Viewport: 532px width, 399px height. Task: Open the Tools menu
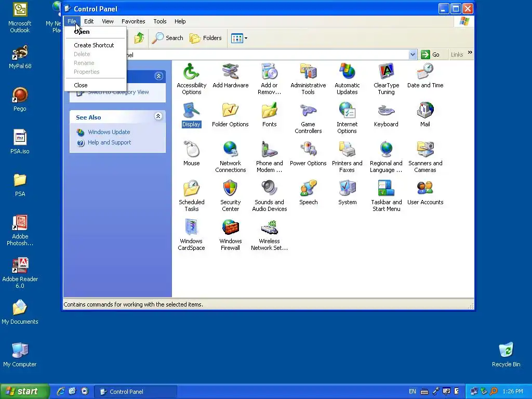(160, 21)
